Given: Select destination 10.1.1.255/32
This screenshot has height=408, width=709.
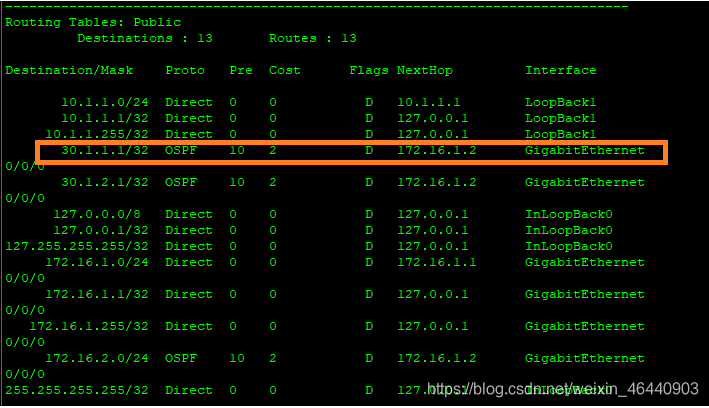Looking at the screenshot, I should point(97,134).
